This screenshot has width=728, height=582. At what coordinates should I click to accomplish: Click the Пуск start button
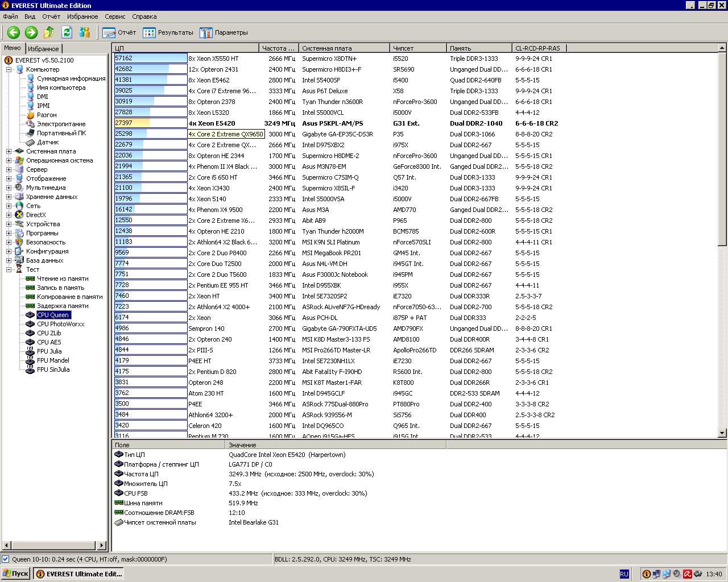(16, 574)
